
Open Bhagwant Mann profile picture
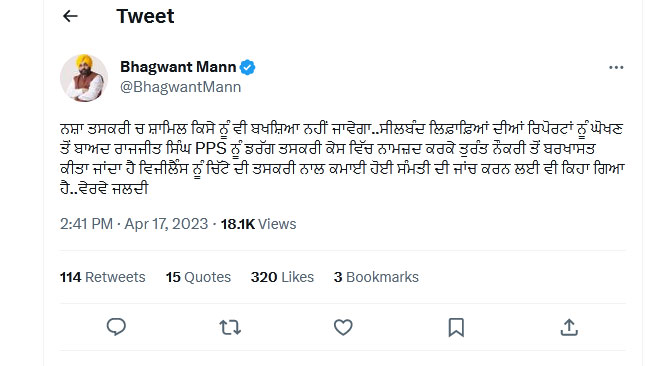pos(84,78)
